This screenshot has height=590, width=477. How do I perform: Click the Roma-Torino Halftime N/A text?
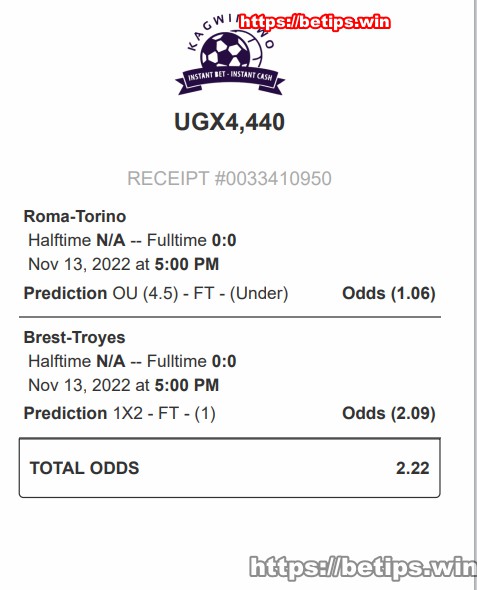[77, 240]
